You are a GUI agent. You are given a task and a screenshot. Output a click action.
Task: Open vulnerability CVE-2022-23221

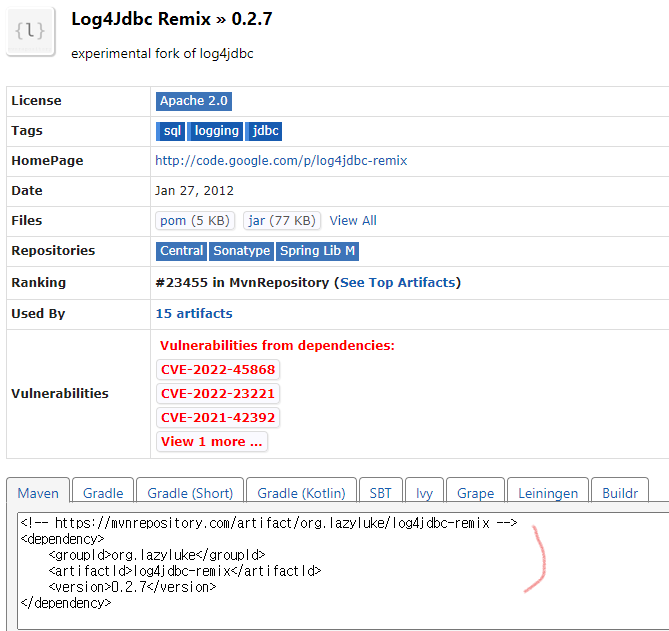218,393
